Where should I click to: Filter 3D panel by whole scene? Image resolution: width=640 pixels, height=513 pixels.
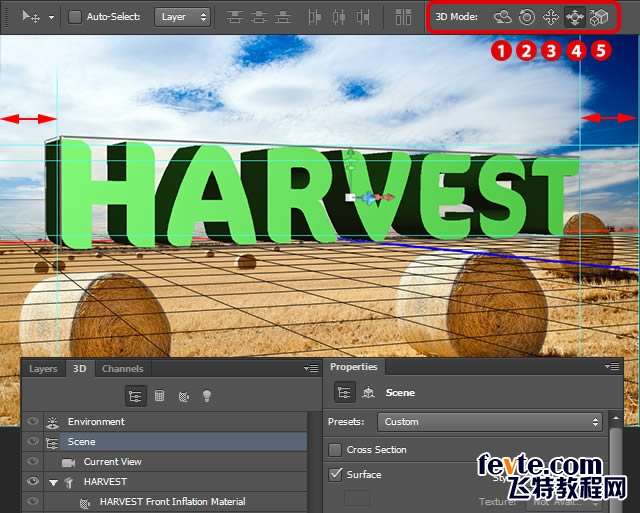(135, 396)
